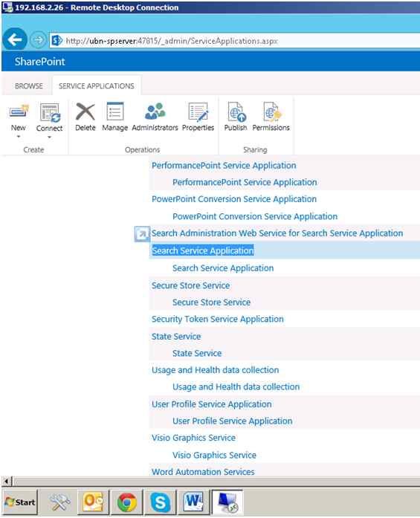Click the shortcut icon beside Search Administration Web Service
This screenshot has height=518, width=420.
pyautogui.click(x=142, y=234)
